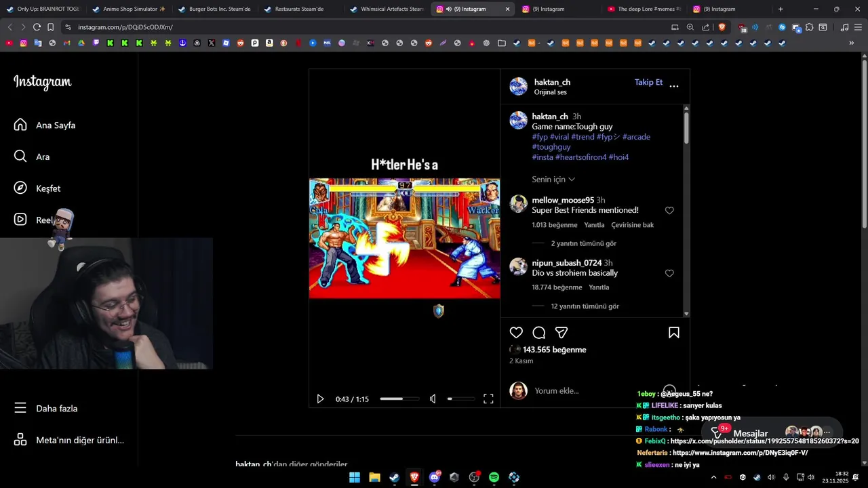Open the extensions puzzle icon
Viewport: 868px width, 488px height.
click(809, 27)
